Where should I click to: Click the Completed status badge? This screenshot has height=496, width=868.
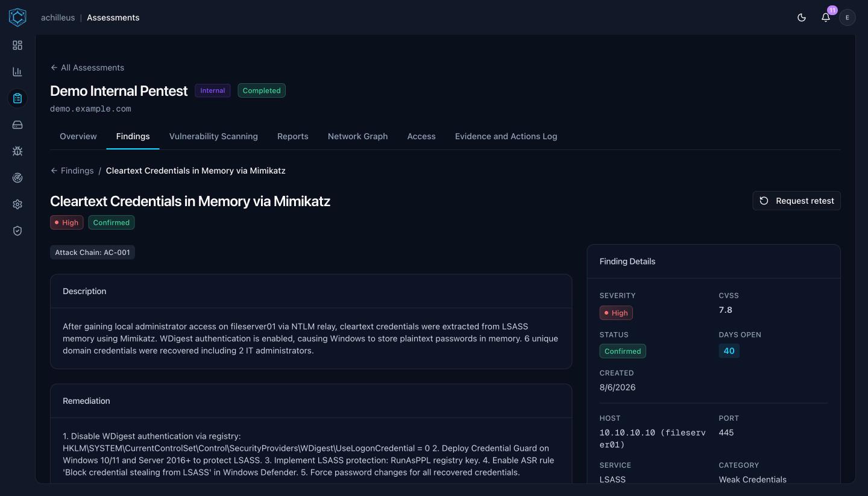262,90
